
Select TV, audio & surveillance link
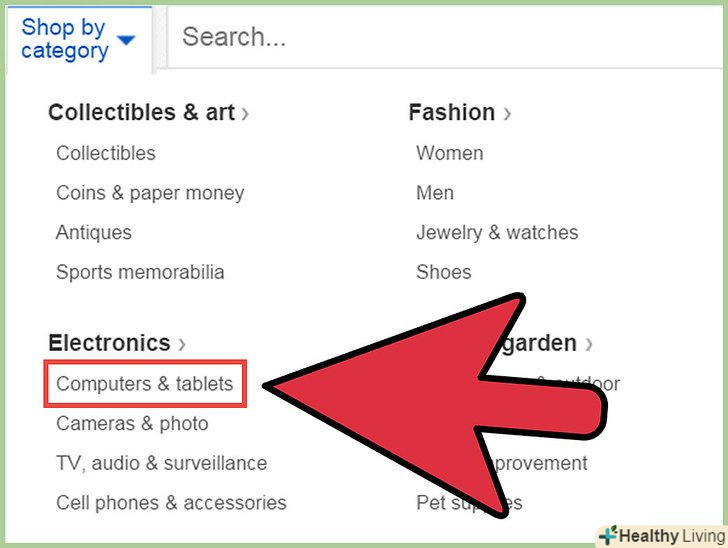coord(161,463)
